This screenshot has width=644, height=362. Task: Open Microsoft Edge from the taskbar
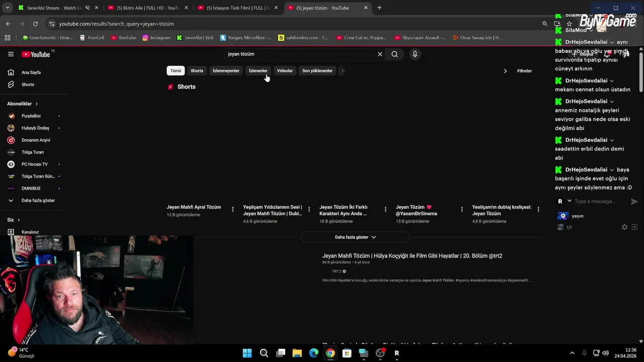(x=313, y=353)
